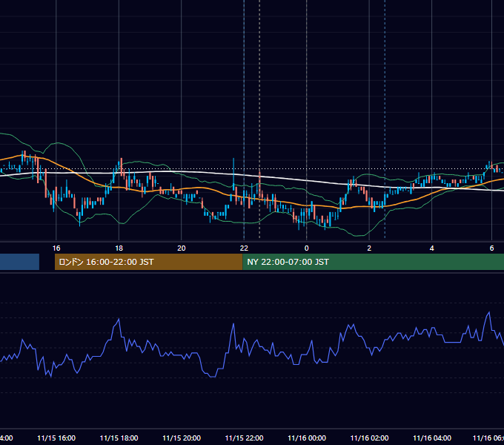Click the 11/15 22:00 date label
Viewport: 504px width, 445px height.
(244, 438)
